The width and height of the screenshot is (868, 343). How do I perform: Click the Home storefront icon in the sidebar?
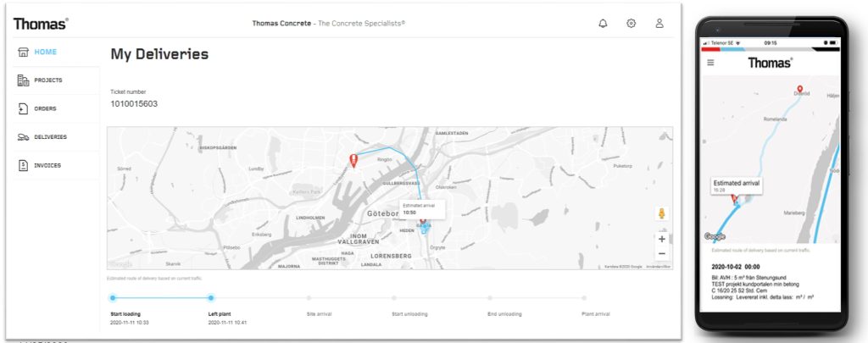[23, 52]
